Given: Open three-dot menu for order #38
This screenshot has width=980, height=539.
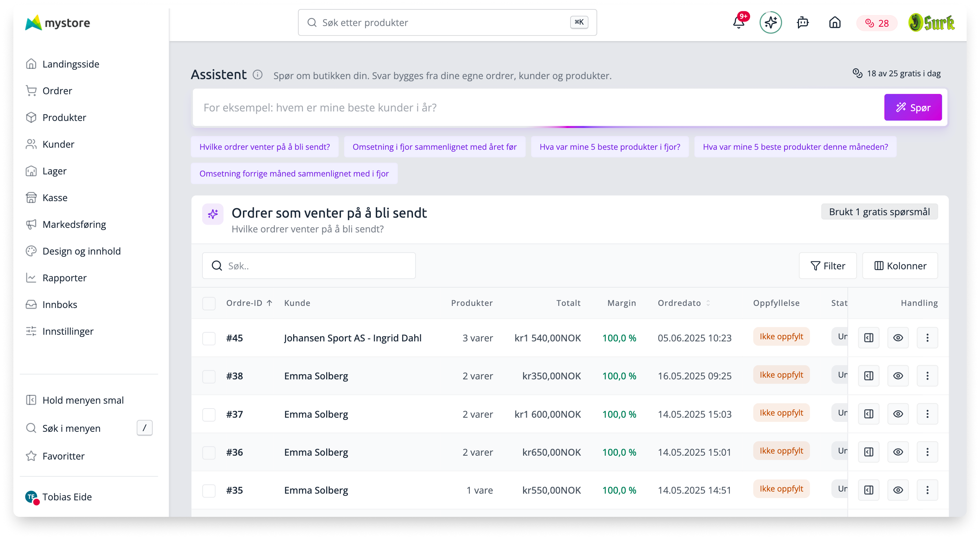Looking at the screenshot, I should coord(927,376).
